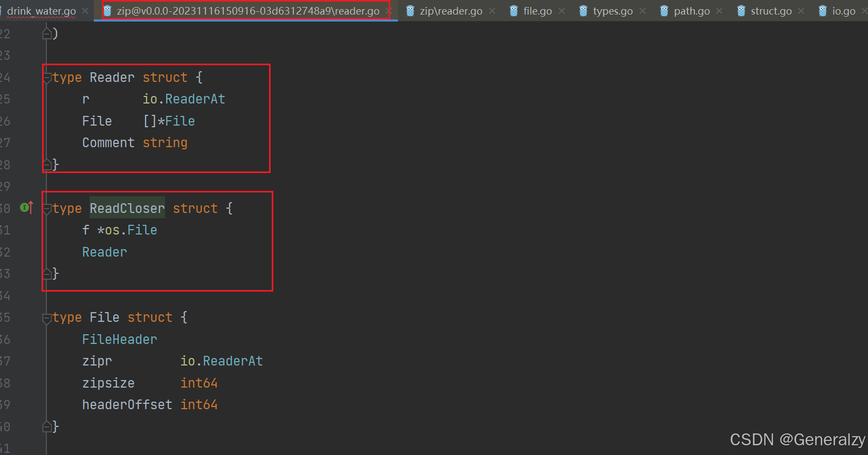The width and height of the screenshot is (868, 455).
Task: Click the Go file icon on struct.go tab
Action: (741, 11)
